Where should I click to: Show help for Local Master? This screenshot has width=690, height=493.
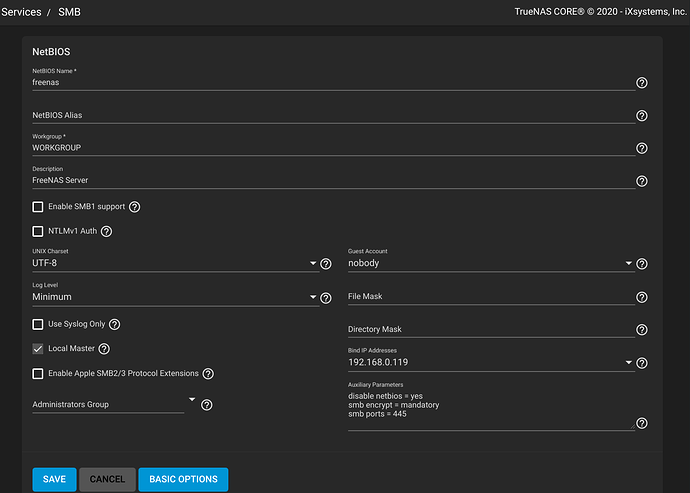(104, 349)
